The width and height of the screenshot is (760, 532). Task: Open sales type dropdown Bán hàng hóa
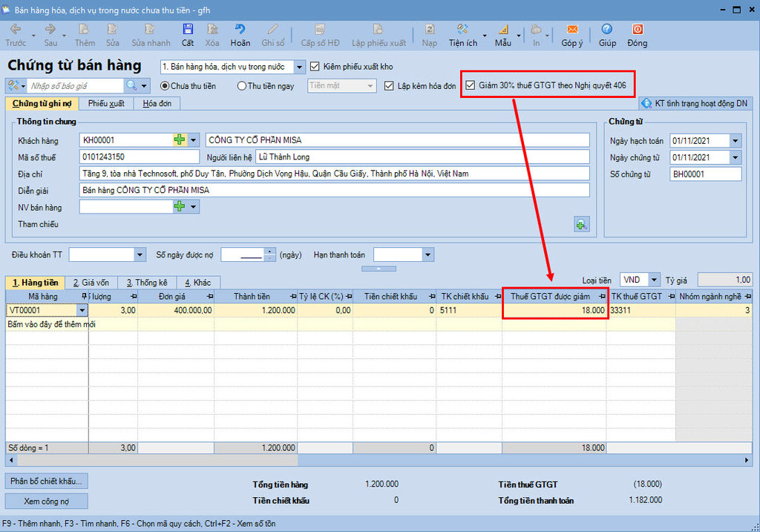pyautogui.click(x=300, y=67)
